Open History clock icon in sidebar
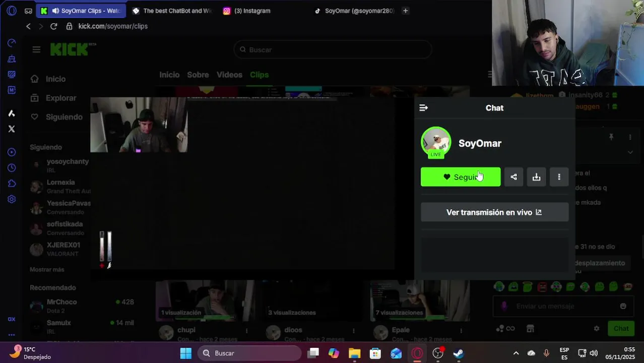This screenshot has width=644, height=363. (x=12, y=168)
